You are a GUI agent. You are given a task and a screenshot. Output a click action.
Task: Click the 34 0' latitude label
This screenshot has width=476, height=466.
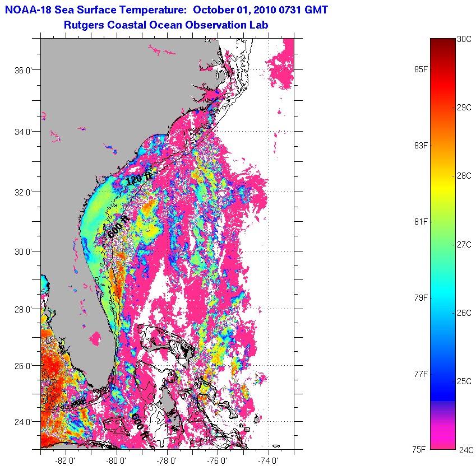tap(24, 132)
